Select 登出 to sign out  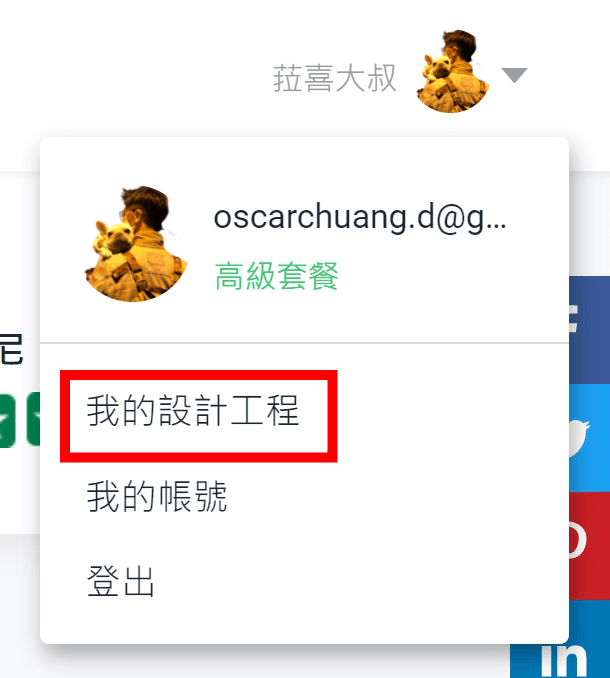click(x=121, y=582)
